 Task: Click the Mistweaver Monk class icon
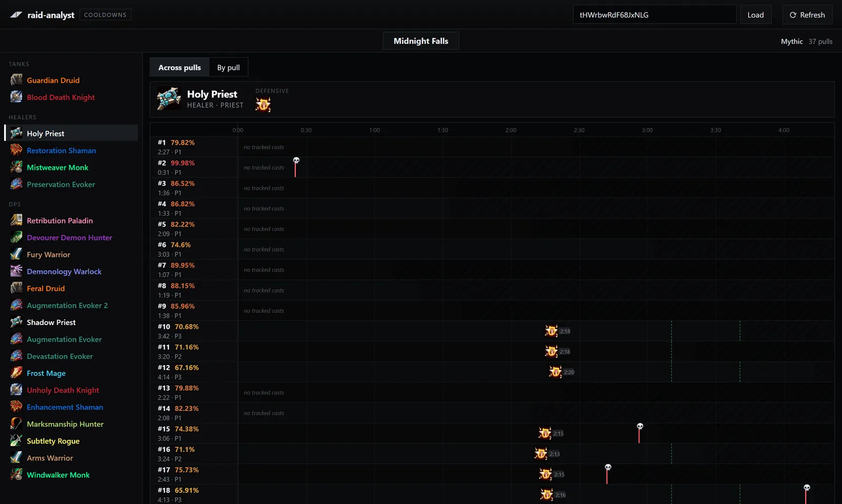16,167
